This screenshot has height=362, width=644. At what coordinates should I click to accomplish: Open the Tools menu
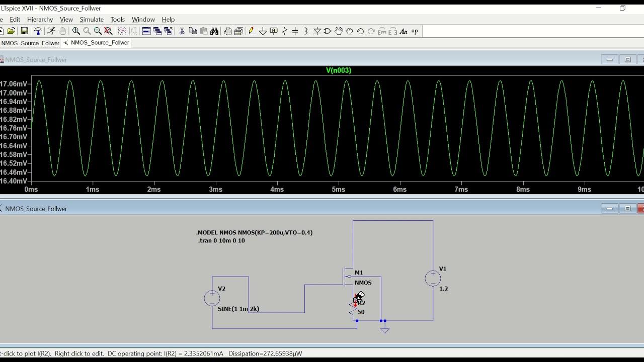tap(117, 19)
